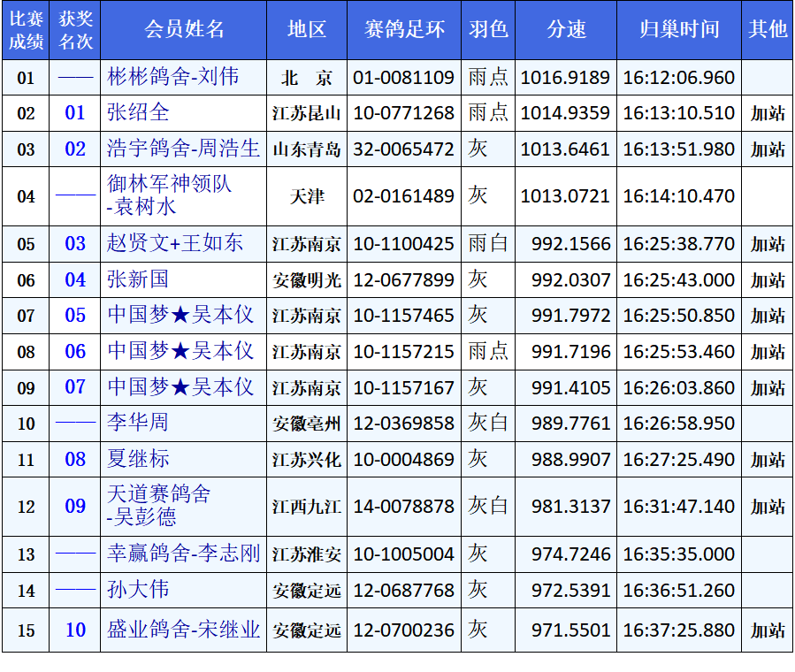795x672 pixels.
Task: Select the 归巢时间 column header
Action: (x=679, y=29)
